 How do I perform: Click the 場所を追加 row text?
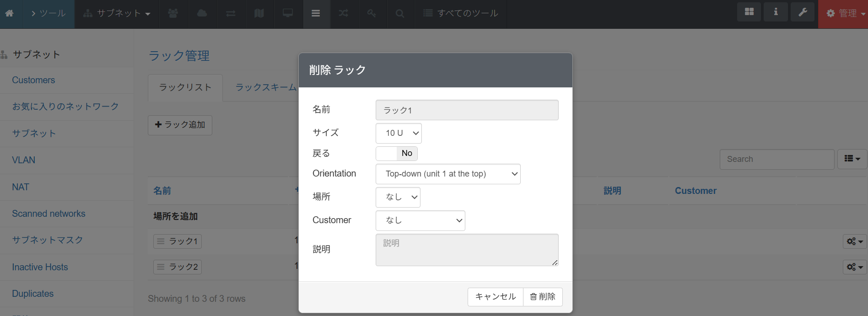176,216
